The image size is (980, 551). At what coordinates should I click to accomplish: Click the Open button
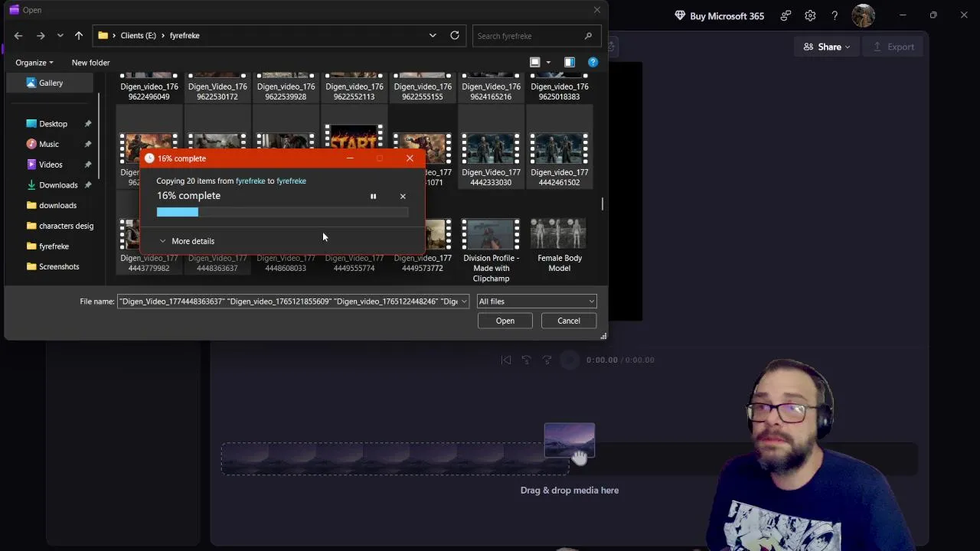(x=505, y=321)
